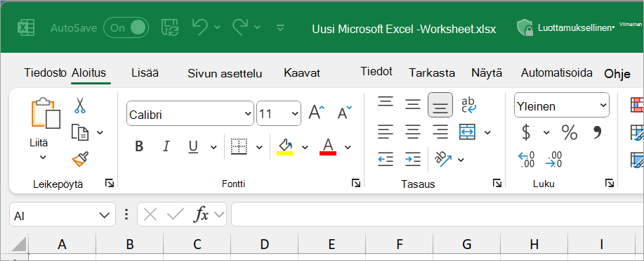
Task: Click the Excel app icon in title bar
Action: [x=25, y=28]
